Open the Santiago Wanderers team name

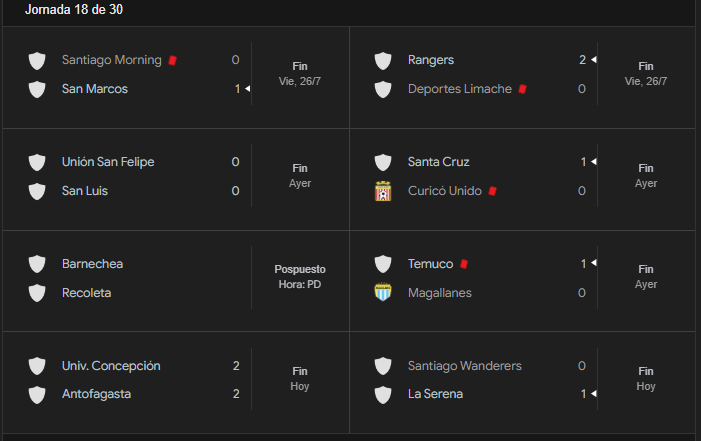tap(465, 366)
